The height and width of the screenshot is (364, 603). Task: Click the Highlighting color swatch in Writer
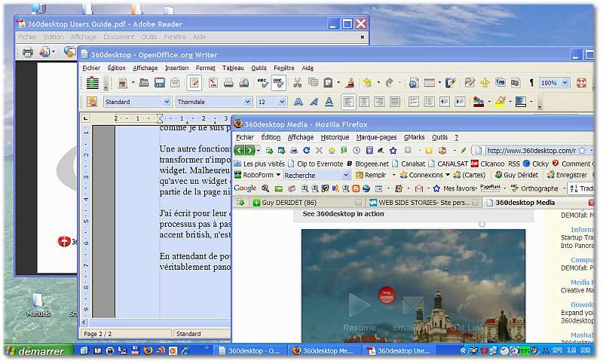point(500,102)
